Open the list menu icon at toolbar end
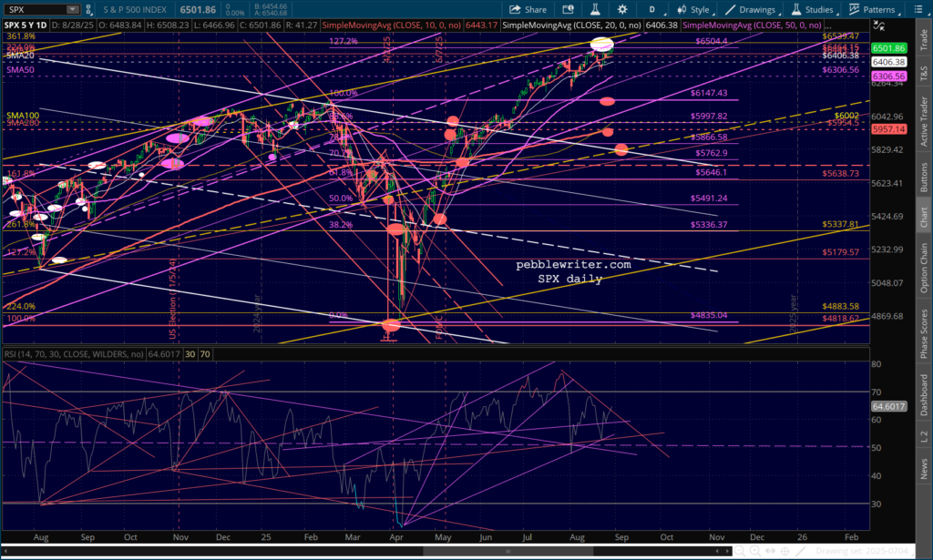The height and width of the screenshot is (560, 933). 917,9
